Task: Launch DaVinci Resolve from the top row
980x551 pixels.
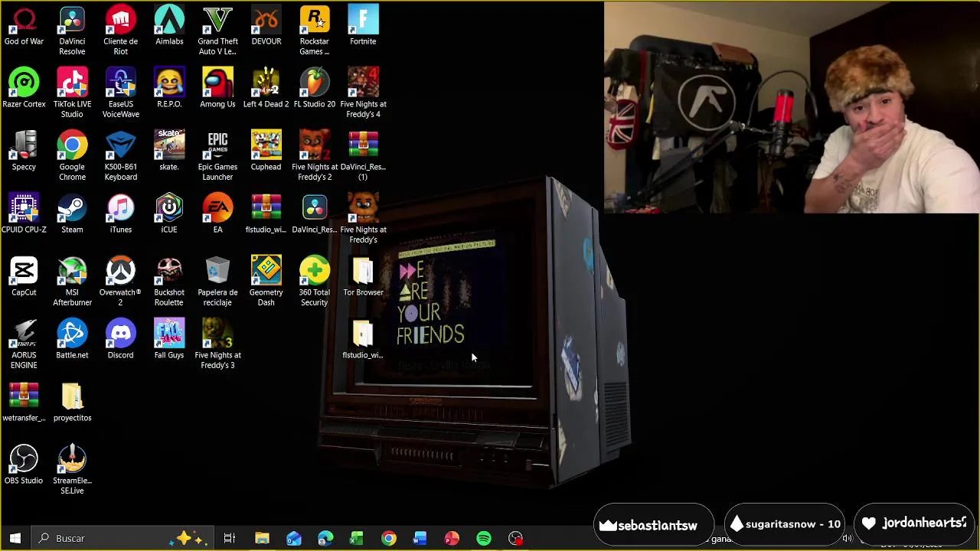Action: click(x=72, y=31)
